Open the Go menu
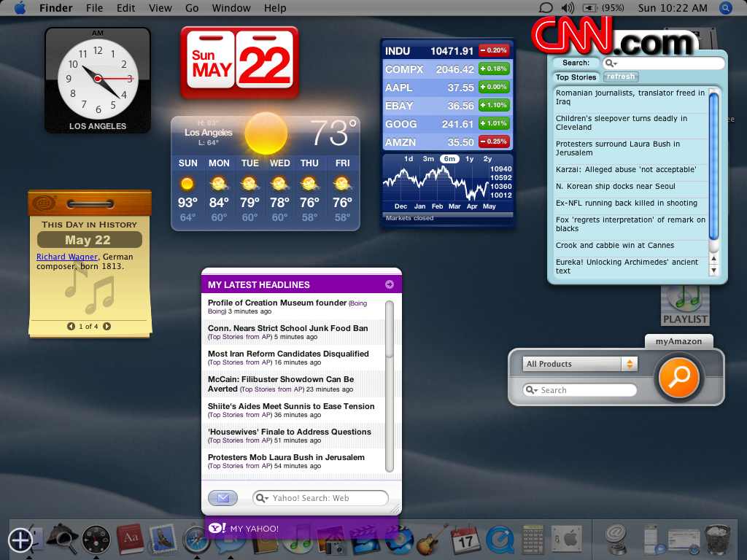The image size is (747, 560). tap(192, 7)
